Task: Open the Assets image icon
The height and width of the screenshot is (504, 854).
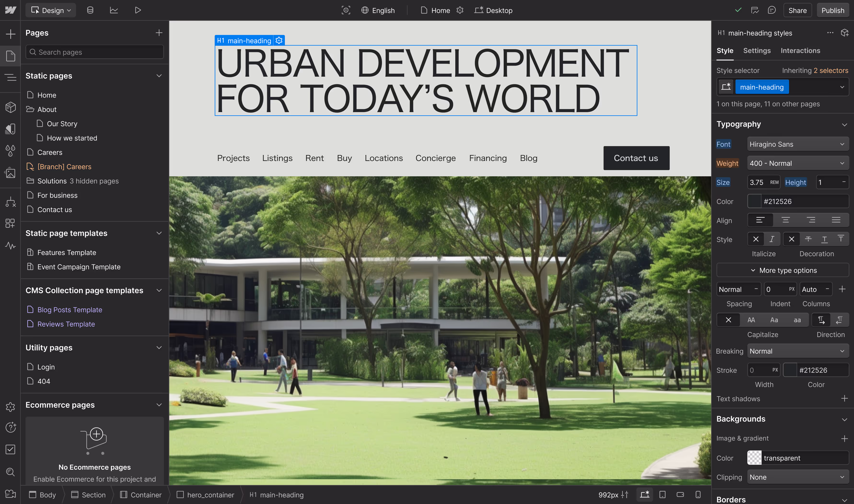Action: pos(11,173)
